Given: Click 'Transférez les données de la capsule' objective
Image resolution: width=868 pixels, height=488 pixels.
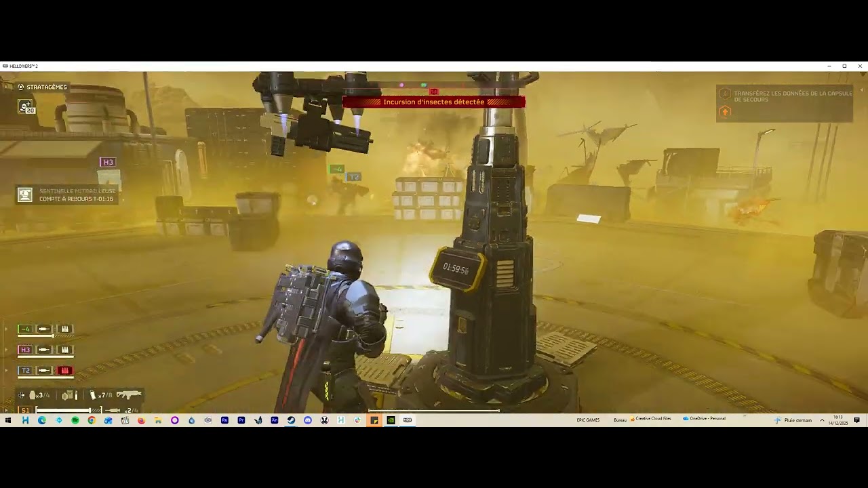Looking at the screenshot, I should (793, 96).
